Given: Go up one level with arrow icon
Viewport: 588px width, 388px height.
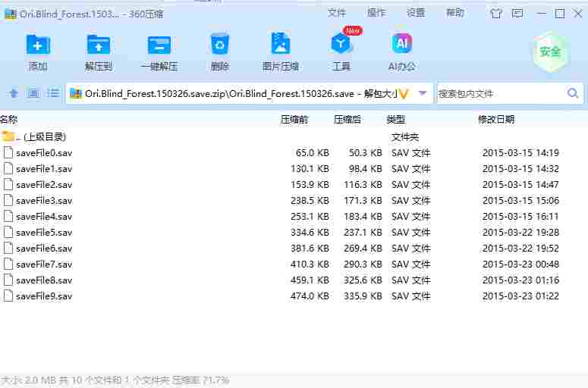Looking at the screenshot, I should (14, 93).
